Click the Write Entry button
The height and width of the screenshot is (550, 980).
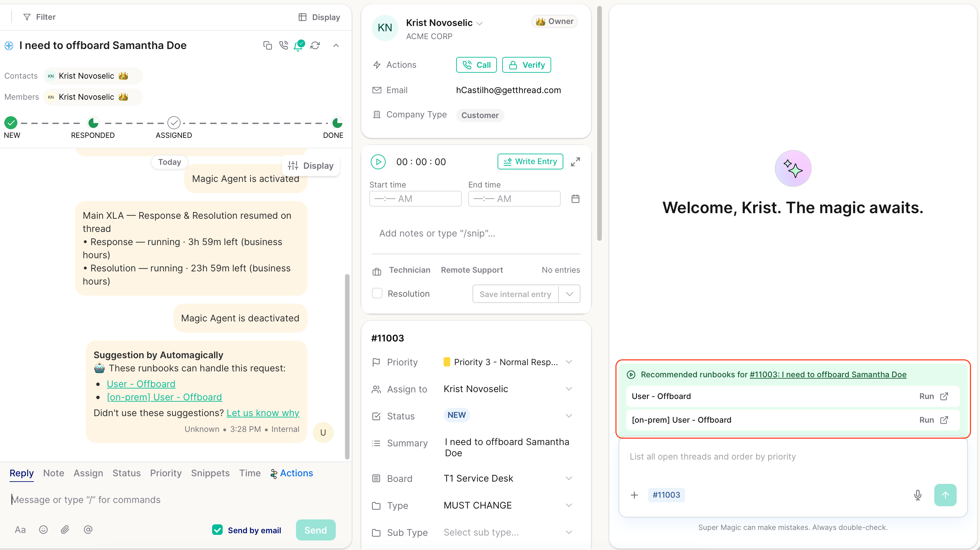pos(530,162)
